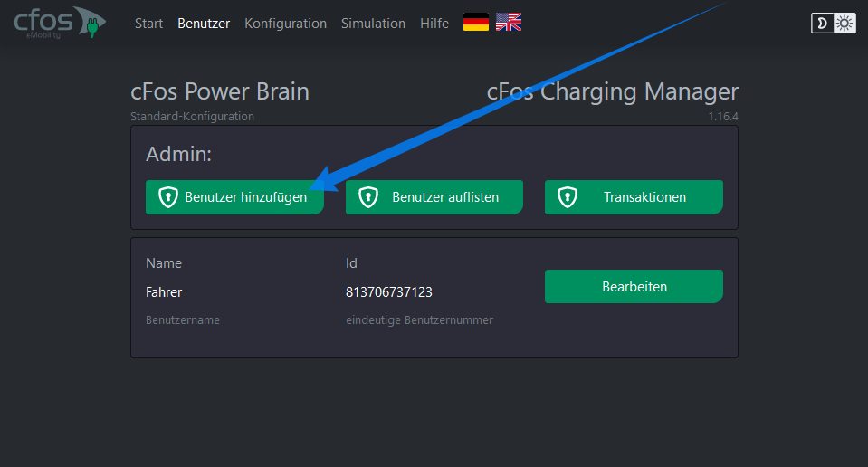Open the Transaktionen button

tap(634, 197)
